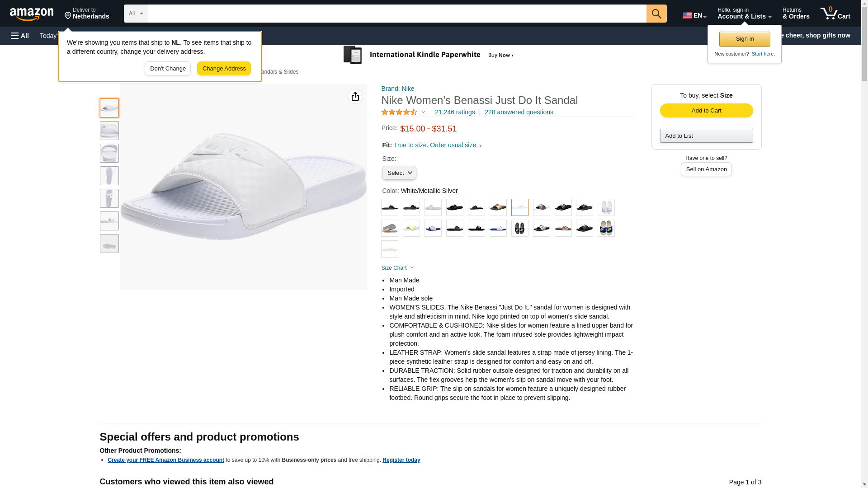Click the Change Address button
868x488 pixels.
click(224, 69)
